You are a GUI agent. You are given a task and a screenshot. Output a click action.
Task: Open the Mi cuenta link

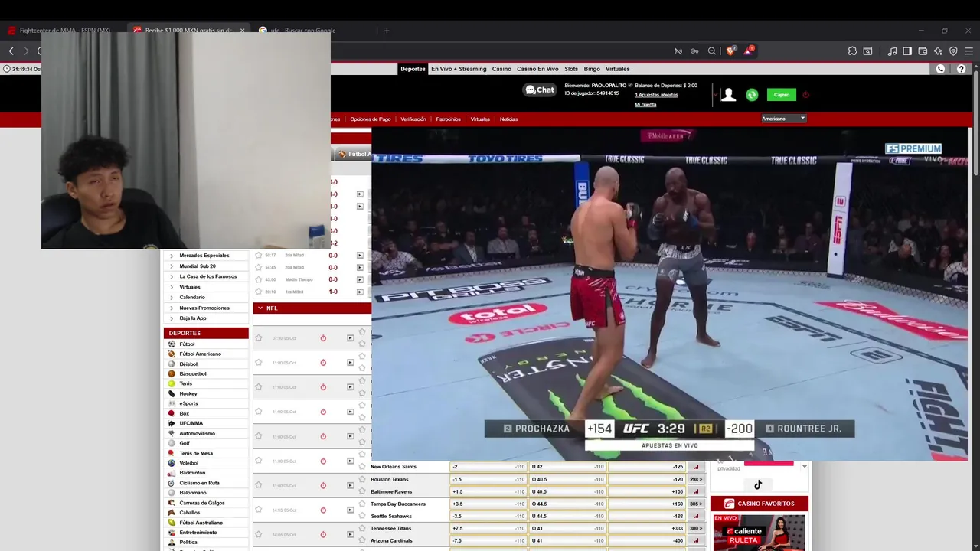645,104
